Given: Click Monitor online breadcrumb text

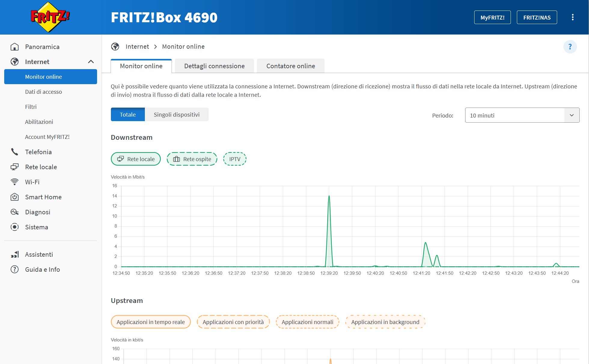Looking at the screenshot, I should pos(183,47).
